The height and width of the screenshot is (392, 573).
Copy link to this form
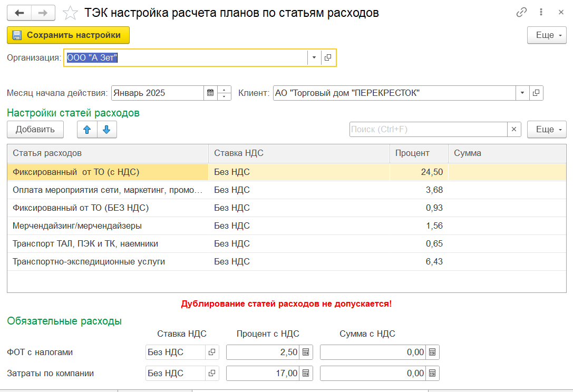[521, 13]
